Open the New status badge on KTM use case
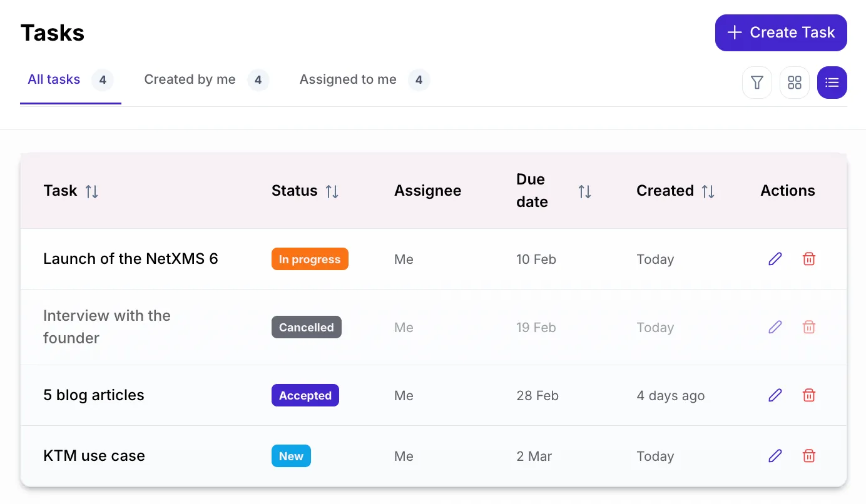 (291, 456)
